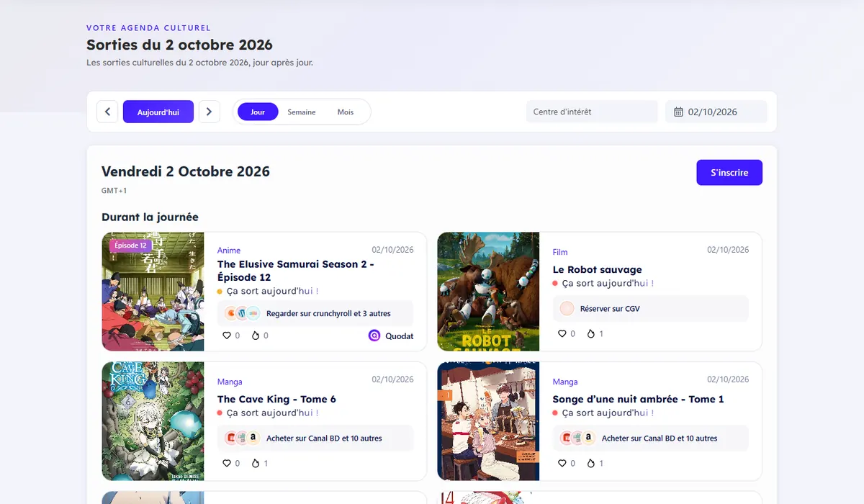Click 'Vendredi 2 Octobre 2026' heading

click(x=186, y=172)
